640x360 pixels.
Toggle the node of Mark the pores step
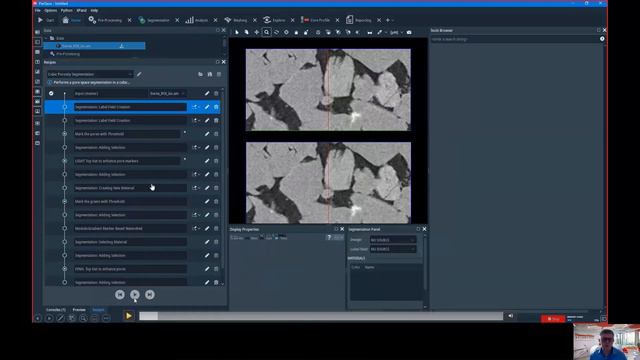64,134
